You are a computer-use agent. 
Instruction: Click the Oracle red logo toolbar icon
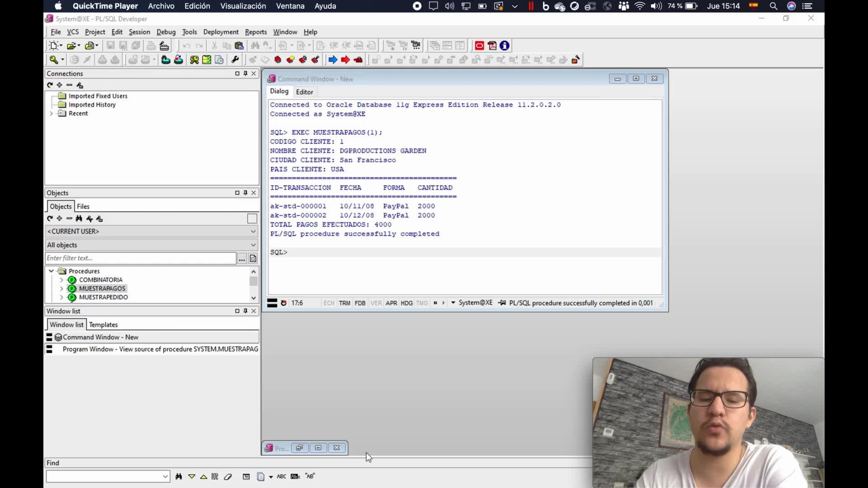(479, 46)
